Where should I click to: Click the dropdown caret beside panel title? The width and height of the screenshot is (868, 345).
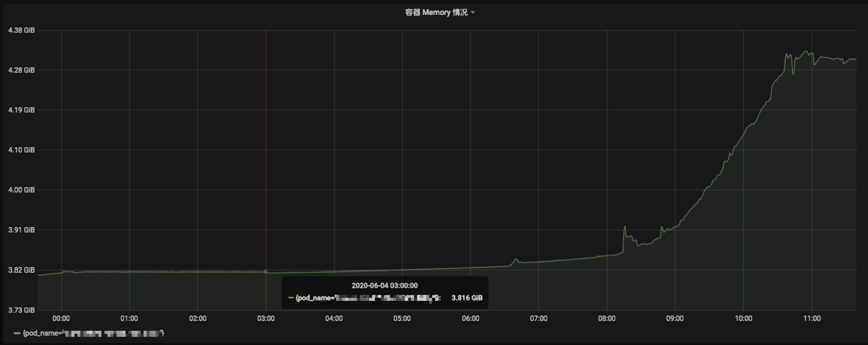tap(473, 13)
